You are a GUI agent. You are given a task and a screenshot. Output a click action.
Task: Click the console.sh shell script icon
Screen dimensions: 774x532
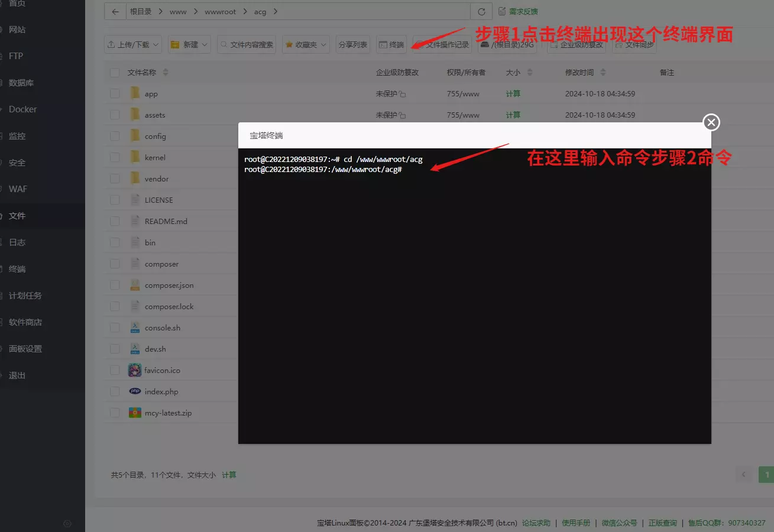tap(135, 327)
